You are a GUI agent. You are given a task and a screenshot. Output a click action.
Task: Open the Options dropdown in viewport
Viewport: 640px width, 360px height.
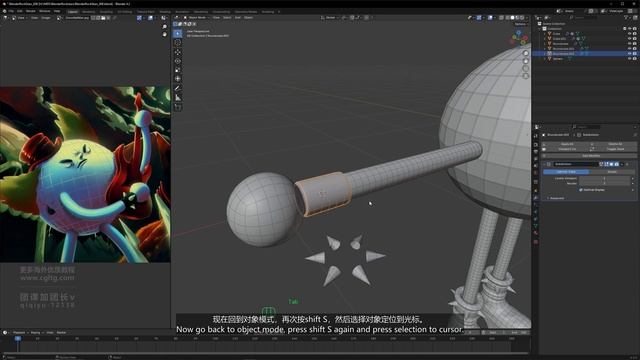[521, 24]
